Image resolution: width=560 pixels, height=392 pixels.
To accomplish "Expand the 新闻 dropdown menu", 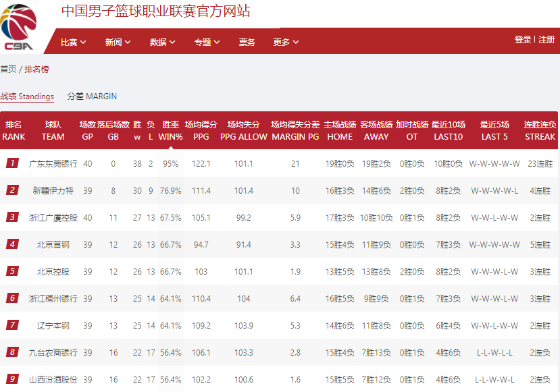I will [118, 42].
